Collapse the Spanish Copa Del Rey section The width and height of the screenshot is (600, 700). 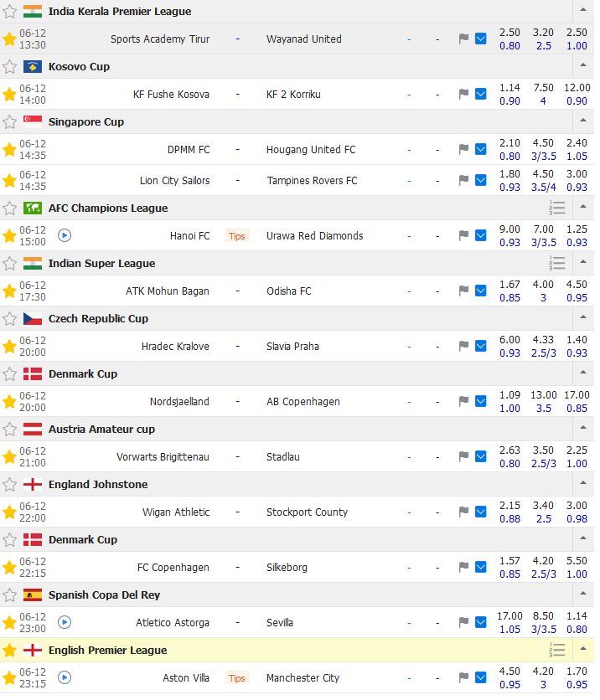582,595
